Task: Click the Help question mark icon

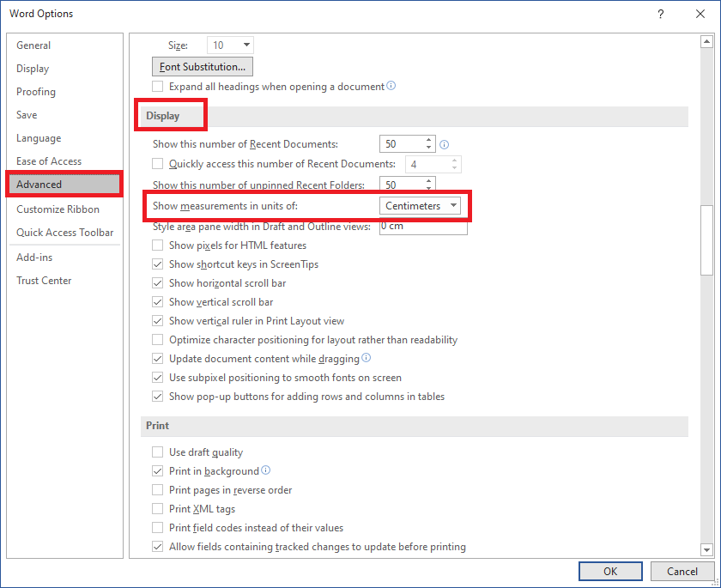Action: coord(661,14)
